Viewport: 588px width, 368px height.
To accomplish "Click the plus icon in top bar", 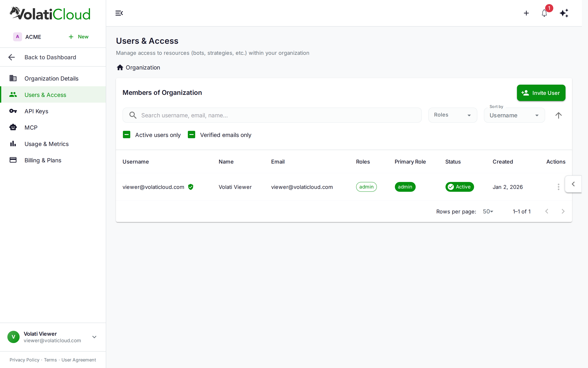I will (x=526, y=13).
